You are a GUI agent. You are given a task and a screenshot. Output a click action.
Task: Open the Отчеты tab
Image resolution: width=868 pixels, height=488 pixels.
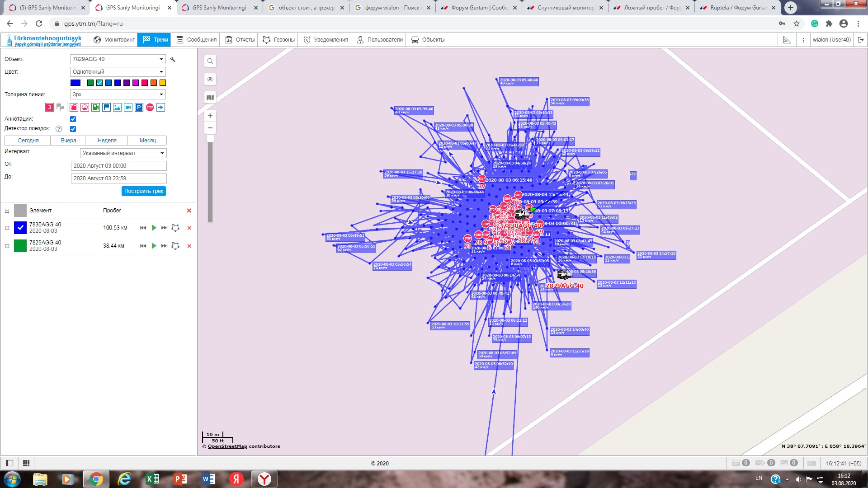coord(240,40)
